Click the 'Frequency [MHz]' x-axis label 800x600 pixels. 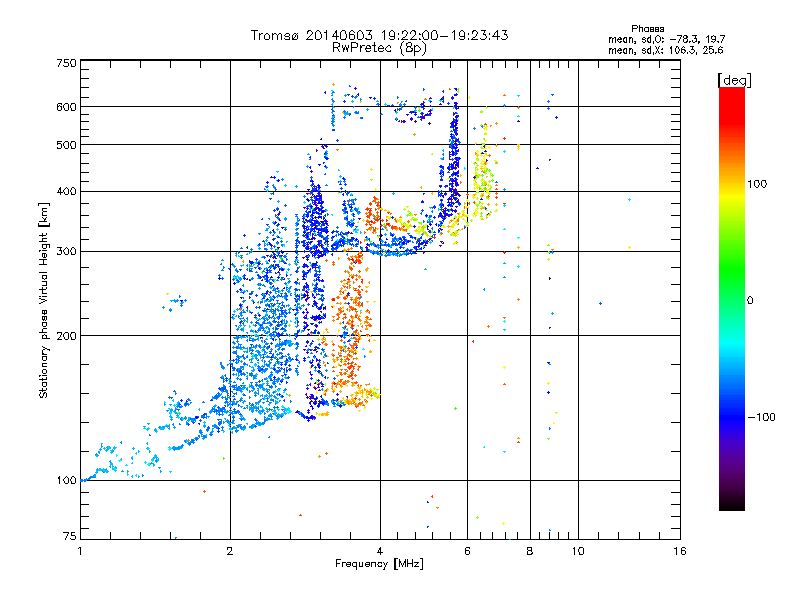[379, 564]
